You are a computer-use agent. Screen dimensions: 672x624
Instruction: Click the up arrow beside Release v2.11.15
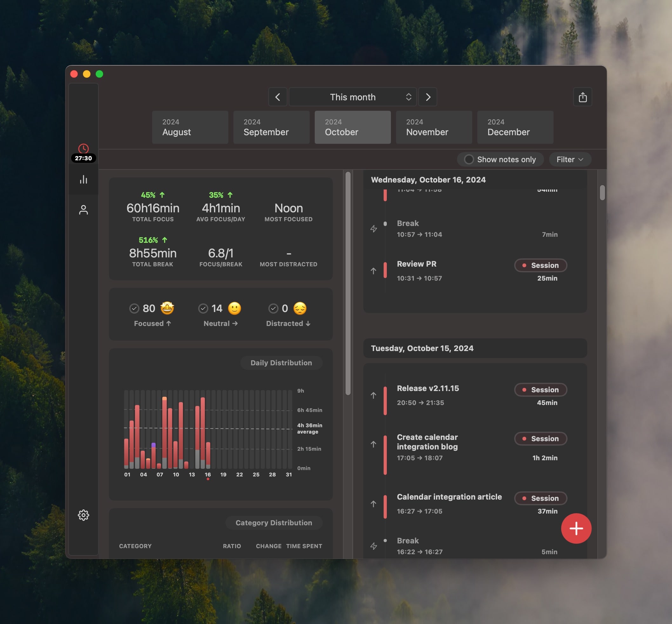pos(373,395)
